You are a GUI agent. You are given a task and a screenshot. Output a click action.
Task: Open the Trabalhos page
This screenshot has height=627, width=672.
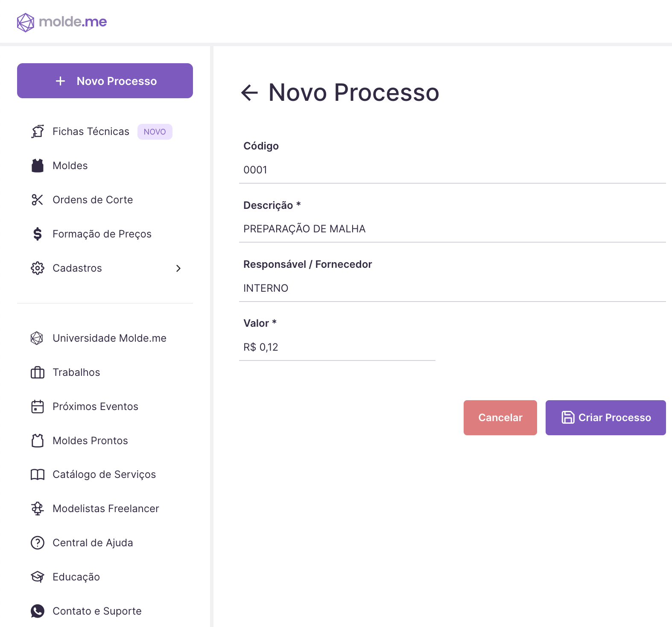point(76,372)
